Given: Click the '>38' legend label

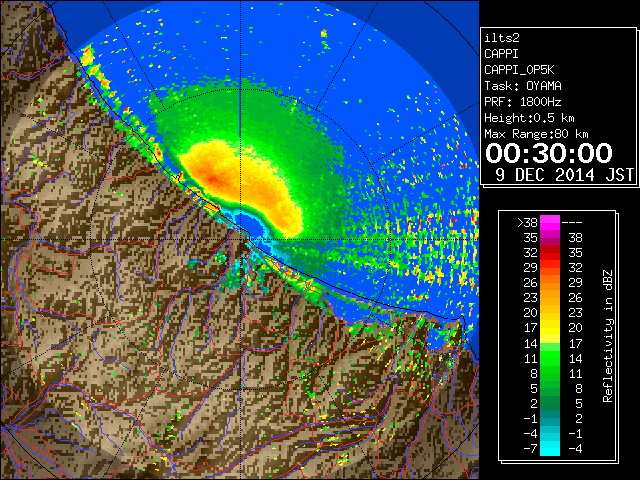Looking at the screenshot, I should (x=527, y=223).
